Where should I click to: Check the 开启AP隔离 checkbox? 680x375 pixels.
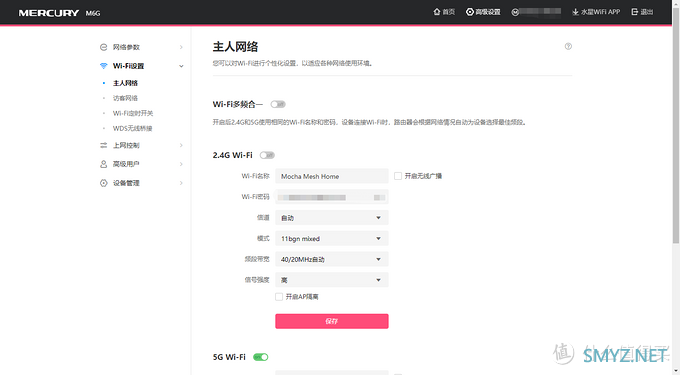[x=279, y=297]
